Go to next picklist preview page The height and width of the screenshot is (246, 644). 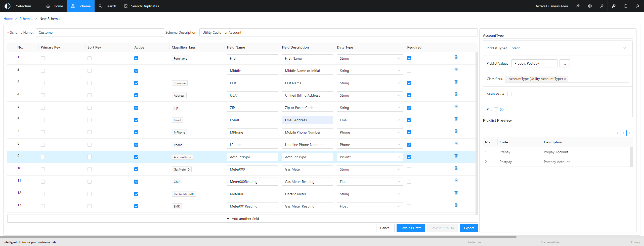point(630,133)
